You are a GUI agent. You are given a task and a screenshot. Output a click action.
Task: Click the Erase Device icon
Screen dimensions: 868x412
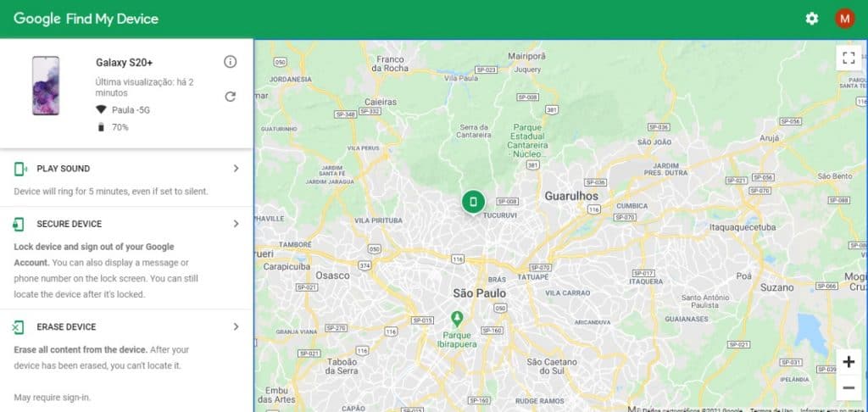(19, 327)
